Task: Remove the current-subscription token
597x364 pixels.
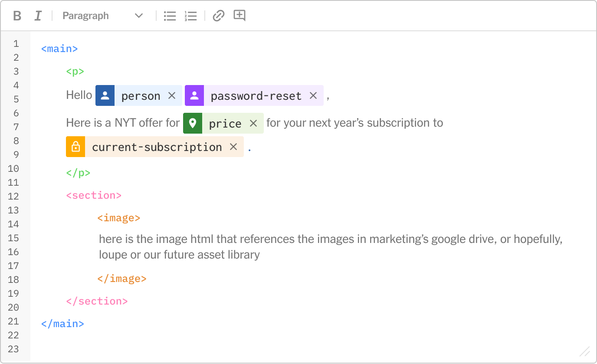Action: 233,147
